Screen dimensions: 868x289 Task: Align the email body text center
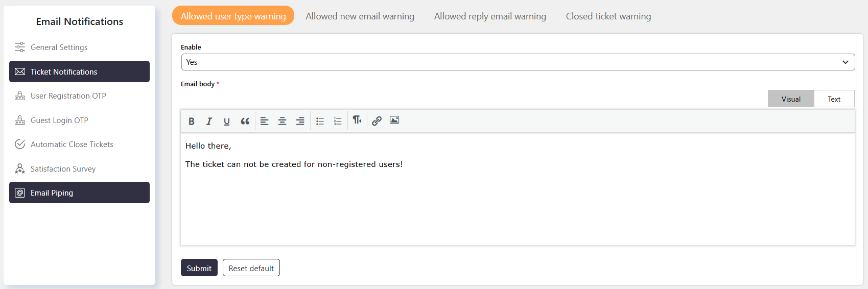[x=282, y=121]
